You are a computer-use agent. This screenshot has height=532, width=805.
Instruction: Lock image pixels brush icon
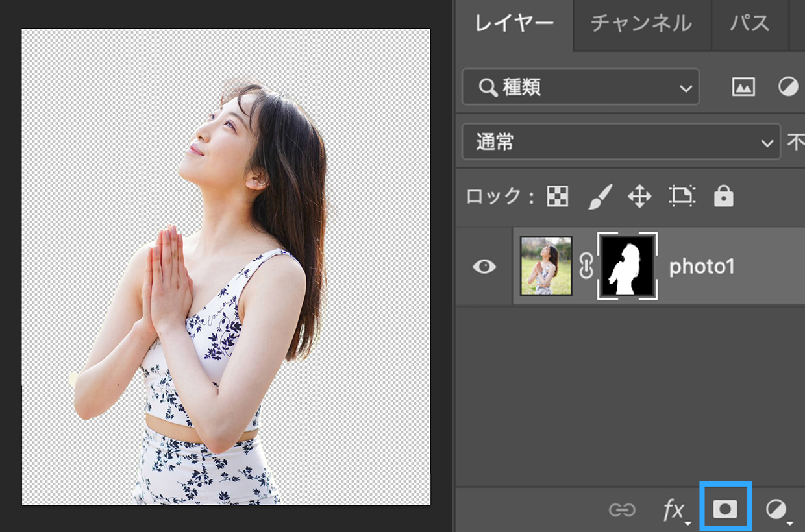point(601,196)
